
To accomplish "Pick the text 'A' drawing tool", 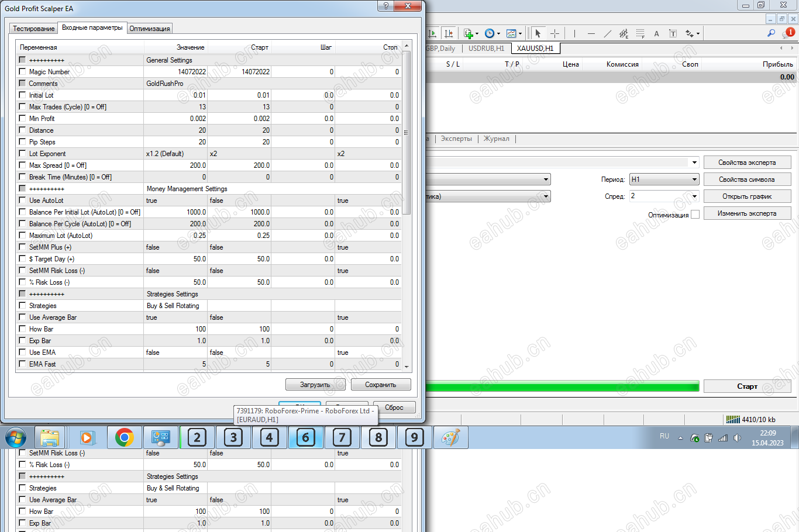I will click(x=656, y=33).
